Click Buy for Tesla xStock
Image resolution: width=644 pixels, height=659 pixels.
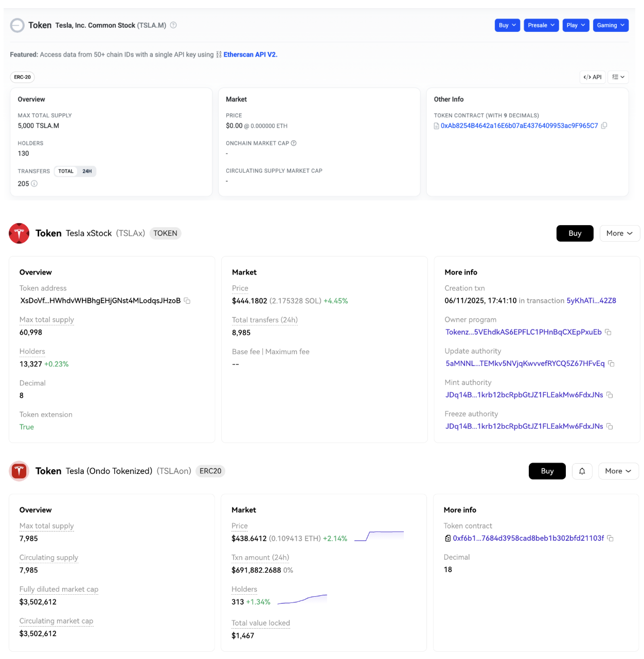point(575,233)
